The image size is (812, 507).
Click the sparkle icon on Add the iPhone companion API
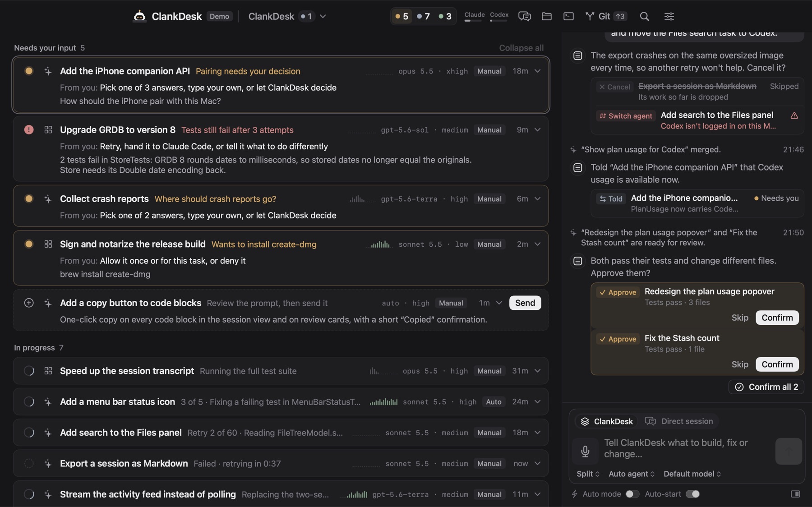[x=48, y=71]
